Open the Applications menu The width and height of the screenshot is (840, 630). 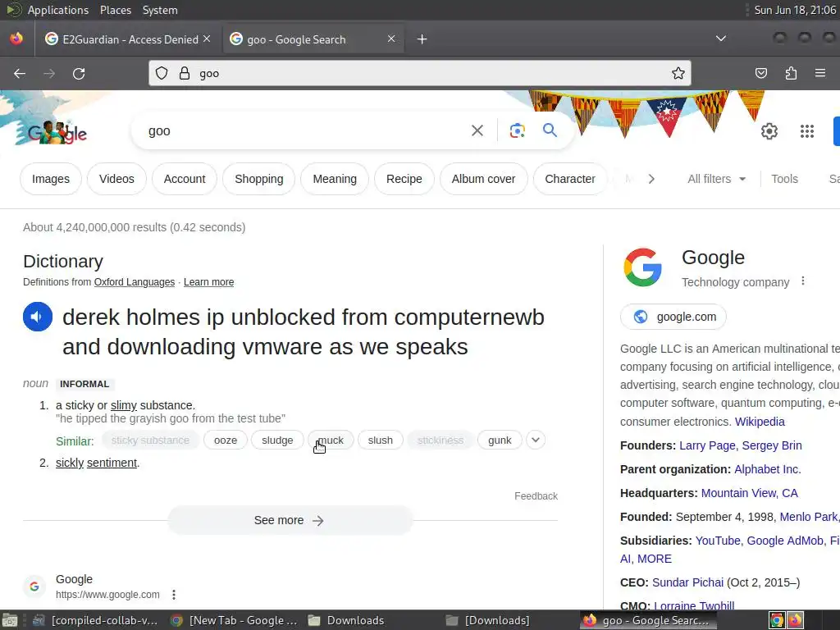58,10
